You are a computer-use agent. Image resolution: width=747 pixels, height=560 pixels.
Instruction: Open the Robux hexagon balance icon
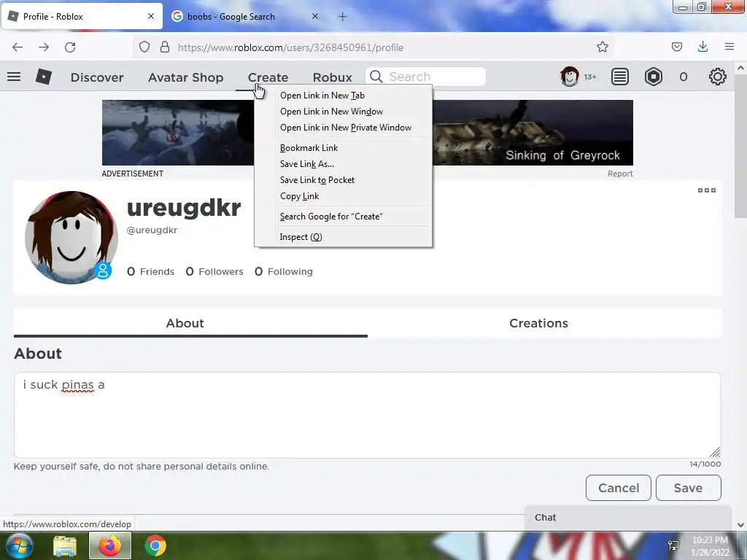click(654, 77)
